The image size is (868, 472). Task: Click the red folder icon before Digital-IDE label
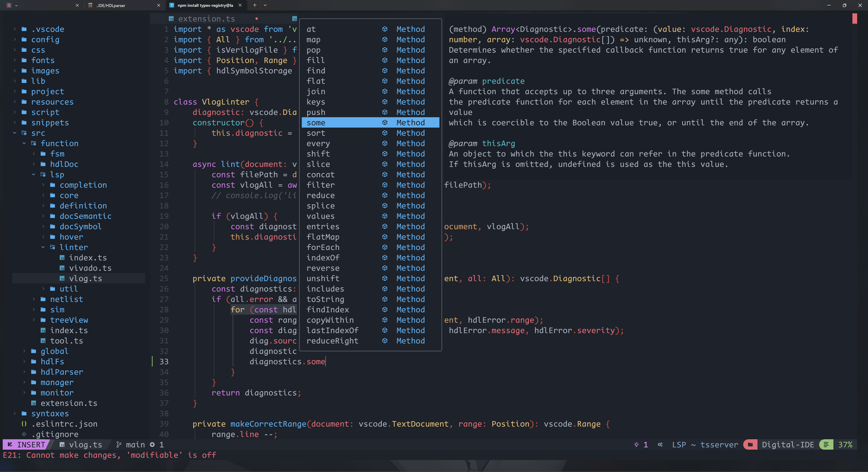pyautogui.click(x=750, y=444)
